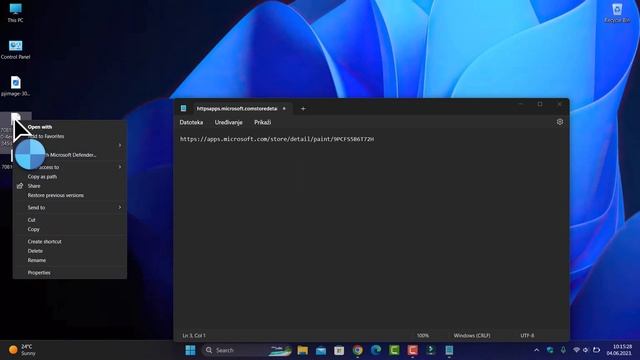Show hidden system tray icons
Viewport: 640px width, 360px height.
[x=536, y=350]
